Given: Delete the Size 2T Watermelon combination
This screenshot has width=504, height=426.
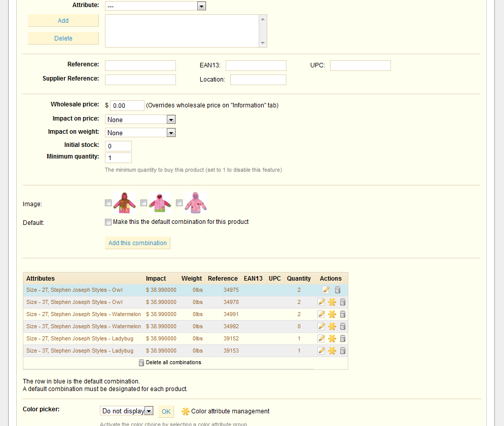Looking at the screenshot, I should coord(343,314).
